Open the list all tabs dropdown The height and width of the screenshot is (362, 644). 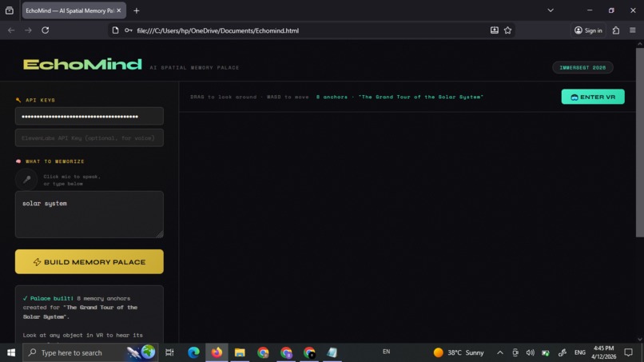pos(551,10)
